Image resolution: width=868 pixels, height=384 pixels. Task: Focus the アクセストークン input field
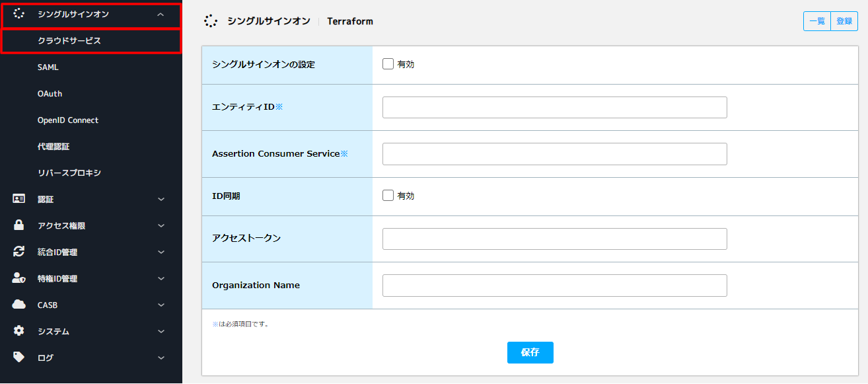coord(555,239)
